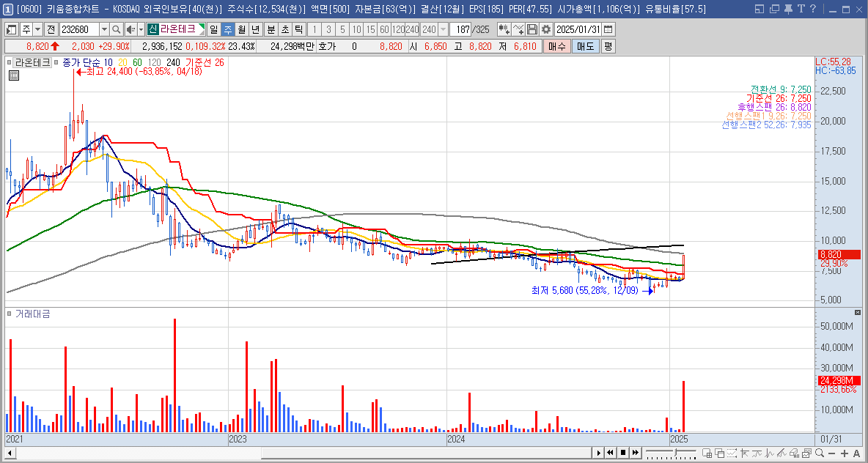The height and width of the screenshot is (463, 868).
Task: Click the stop button in bottom controls
Action: [623, 453]
